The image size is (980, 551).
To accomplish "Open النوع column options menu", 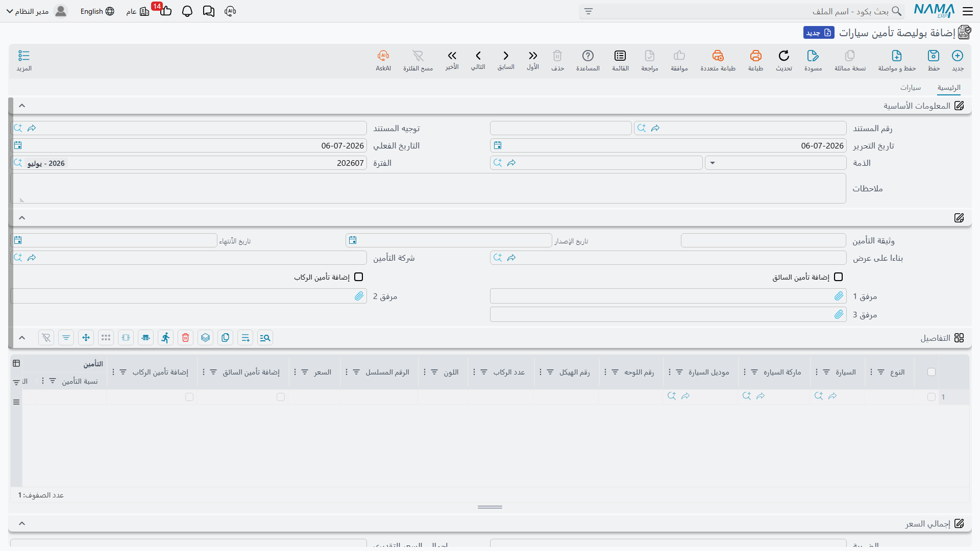I will pos(871,372).
